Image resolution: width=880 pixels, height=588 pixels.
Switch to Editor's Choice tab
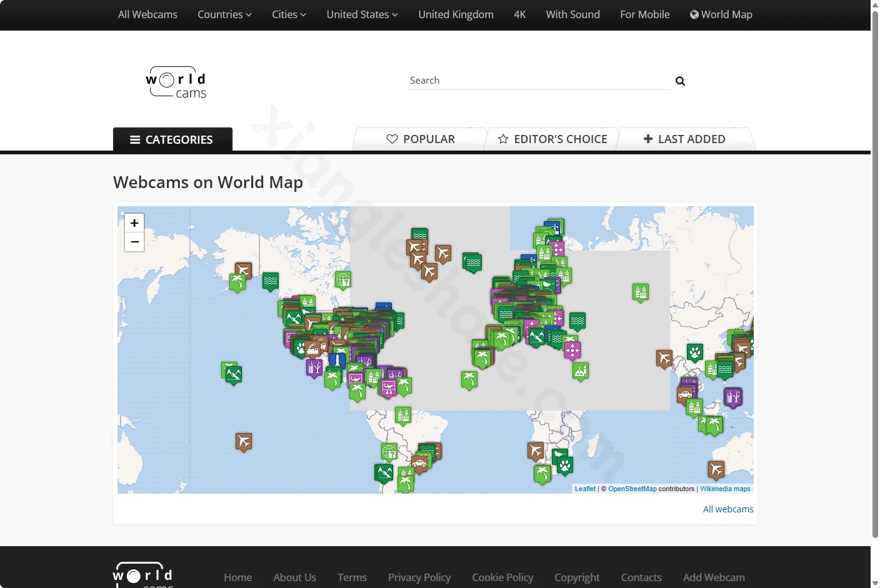(x=552, y=139)
